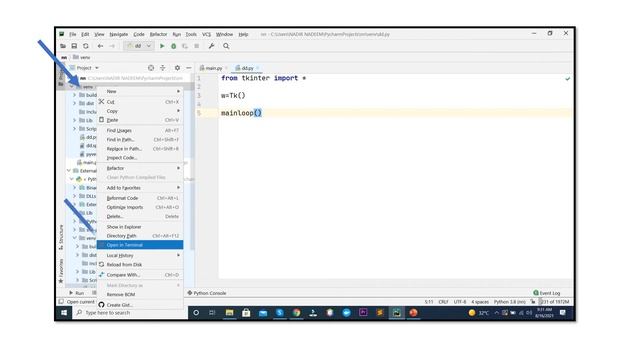Click the Stop square toolbar icon
The image size is (640, 360).
[x=196, y=46]
